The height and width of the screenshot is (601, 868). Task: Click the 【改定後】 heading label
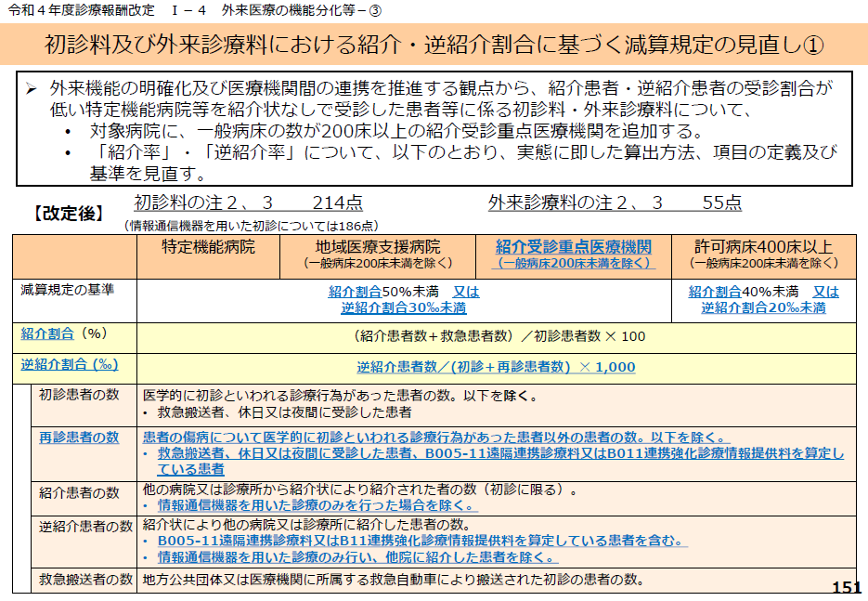click(x=70, y=214)
